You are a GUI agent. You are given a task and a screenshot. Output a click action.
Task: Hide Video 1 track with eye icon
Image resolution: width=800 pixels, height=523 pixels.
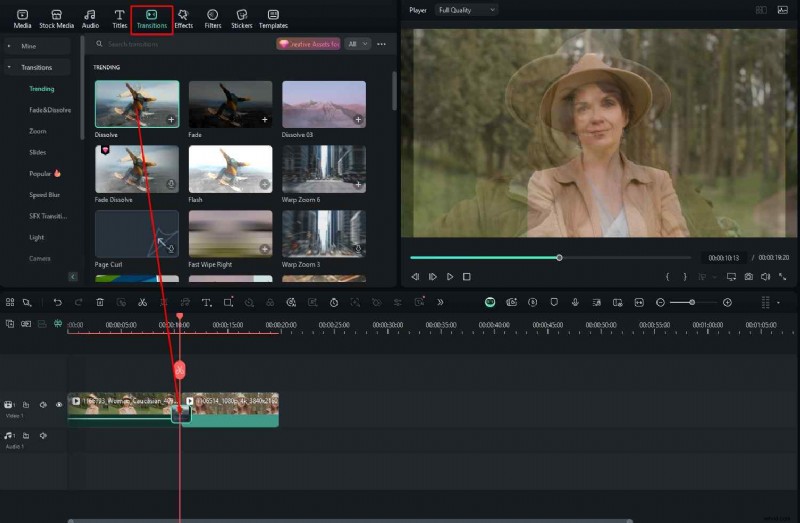(x=59, y=405)
